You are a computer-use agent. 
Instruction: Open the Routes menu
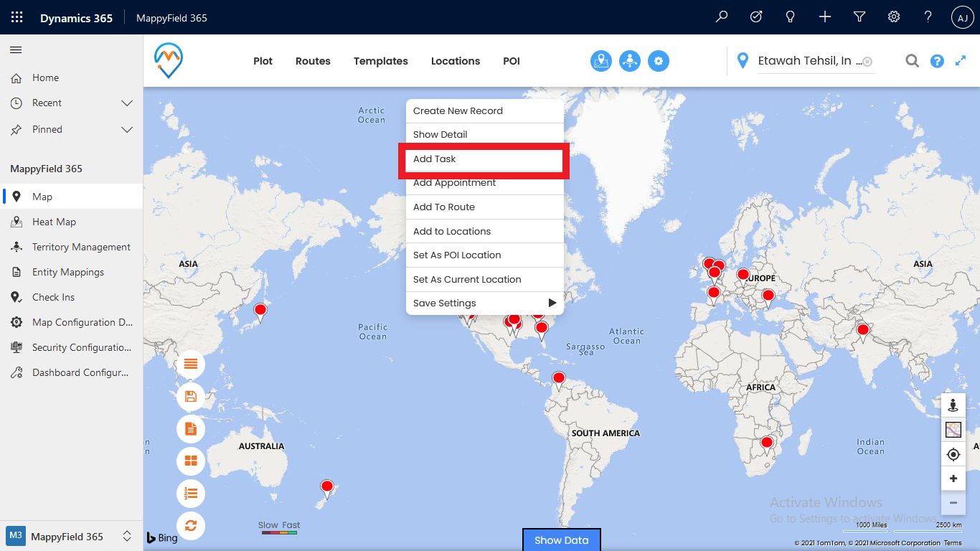point(313,61)
